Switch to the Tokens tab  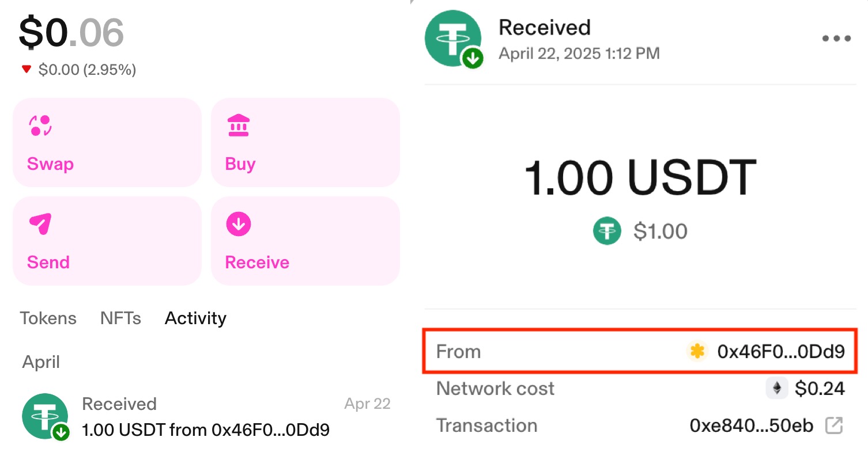48,318
